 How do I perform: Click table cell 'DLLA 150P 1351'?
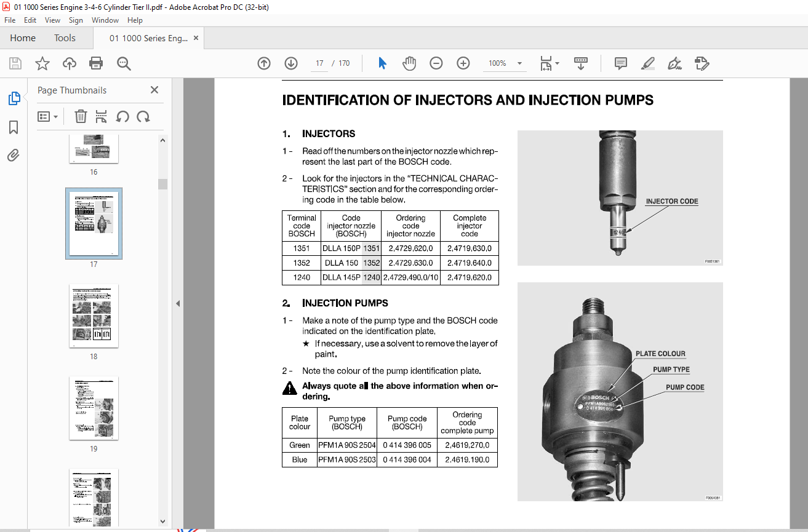(351, 249)
